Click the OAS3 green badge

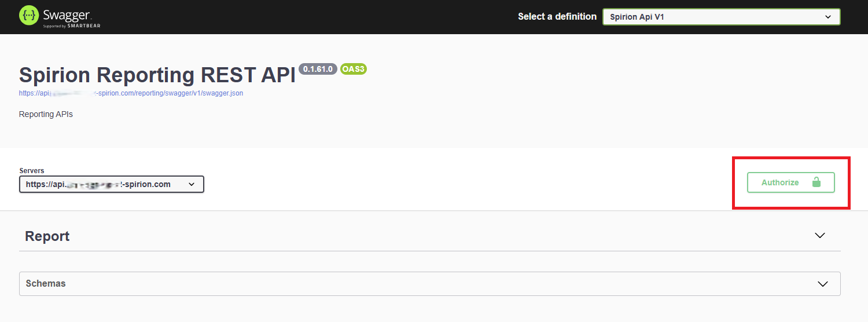pos(354,69)
